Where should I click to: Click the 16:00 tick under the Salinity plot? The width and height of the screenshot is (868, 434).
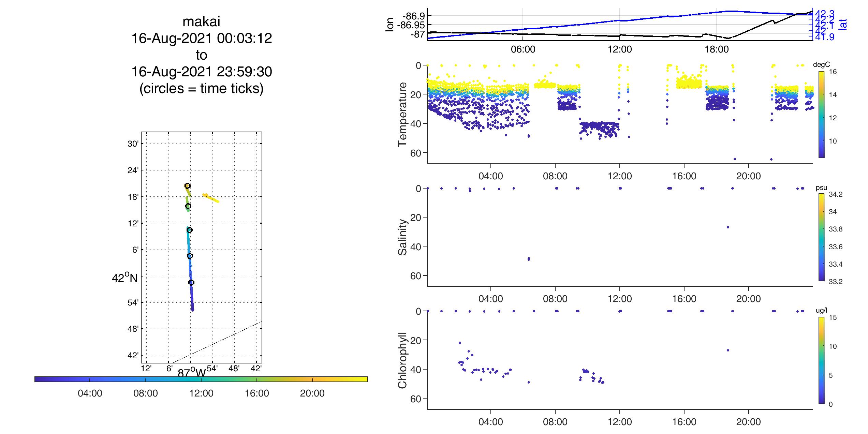click(684, 299)
